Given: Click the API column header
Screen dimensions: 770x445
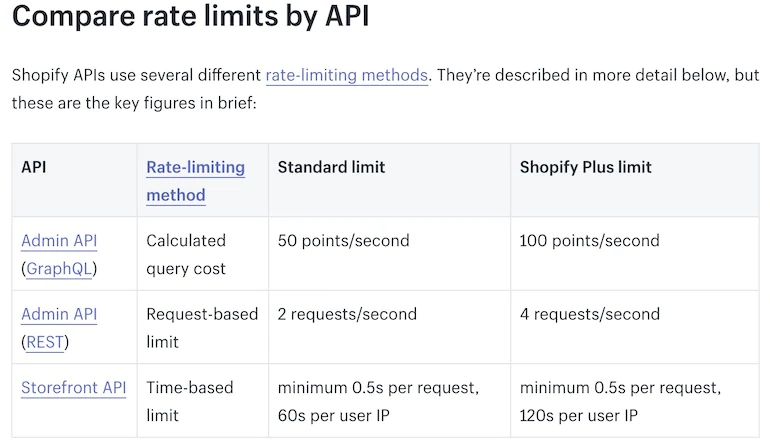Looking at the screenshot, I should point(34,167).
